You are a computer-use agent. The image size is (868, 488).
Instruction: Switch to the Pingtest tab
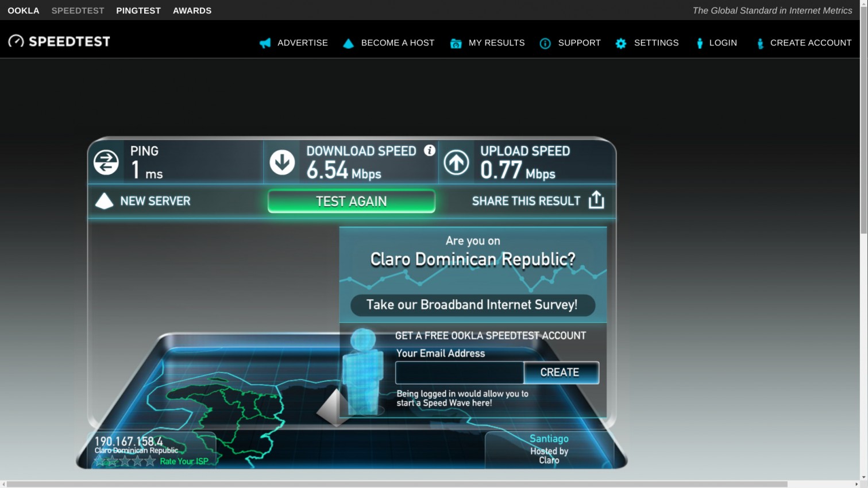tap(138, 10)
